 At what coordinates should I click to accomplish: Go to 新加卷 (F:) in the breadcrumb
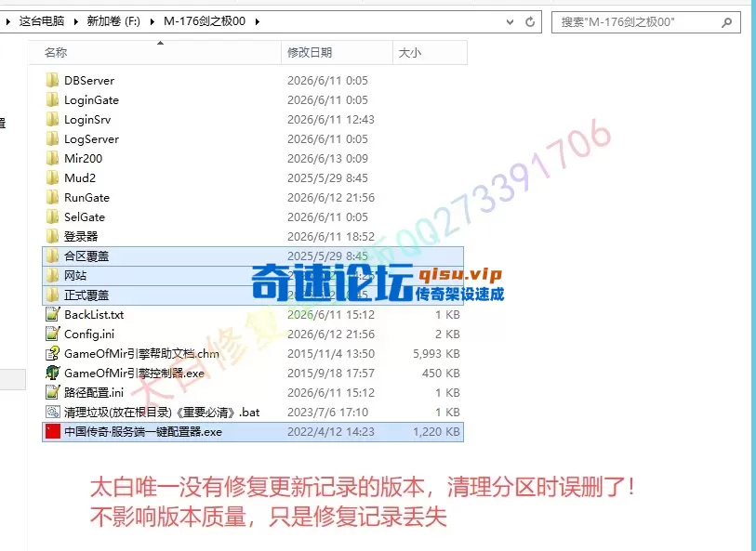[x=113, y=21]
